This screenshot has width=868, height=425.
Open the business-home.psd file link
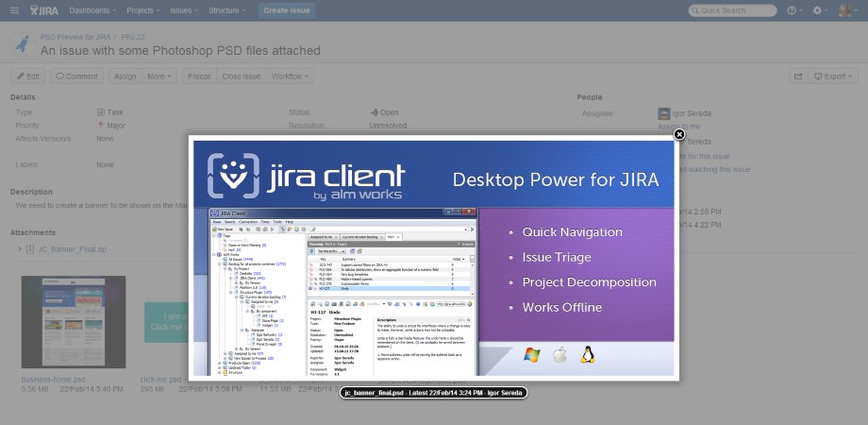coord(54,380)
